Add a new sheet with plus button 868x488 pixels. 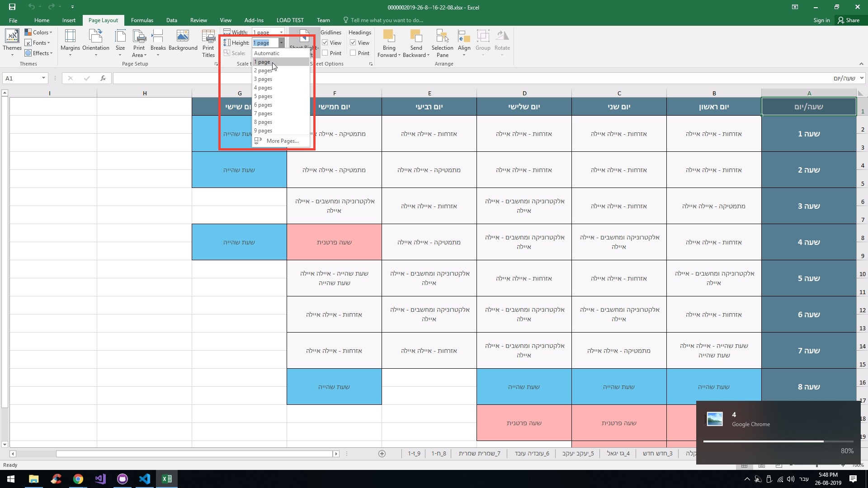tap(382, 454)
